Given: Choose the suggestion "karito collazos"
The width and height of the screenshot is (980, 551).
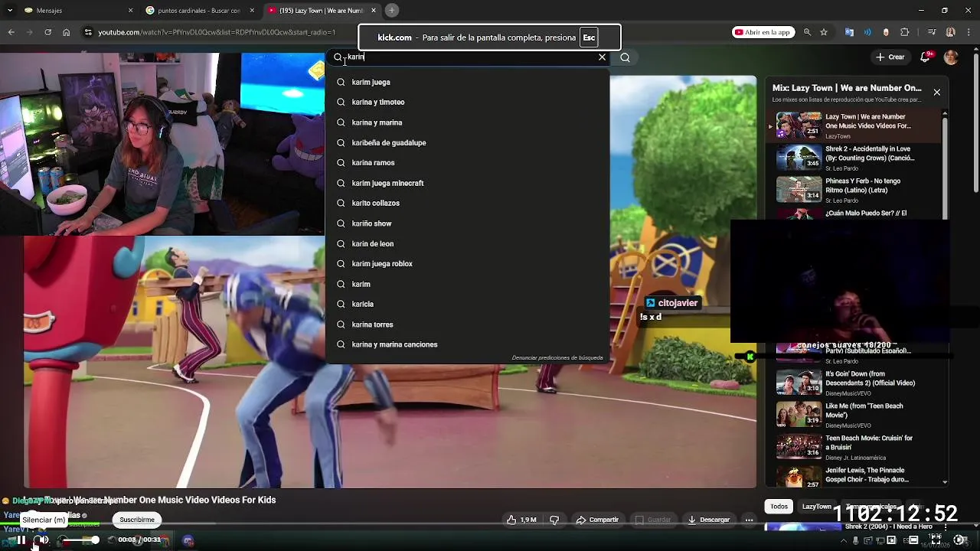Looking at the screenshot, I should click(x=467, y=203).
